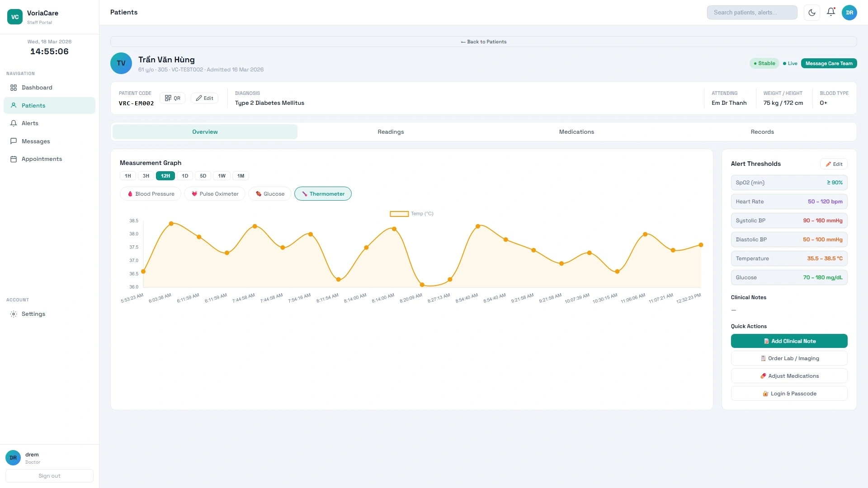868x488 pixels.
Task: Click Add Clinical Note button
Action: [789, 341]
